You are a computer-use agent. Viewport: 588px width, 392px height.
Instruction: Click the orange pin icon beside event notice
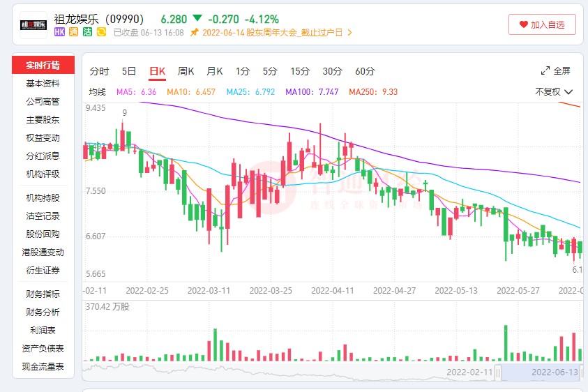point(194,33)
